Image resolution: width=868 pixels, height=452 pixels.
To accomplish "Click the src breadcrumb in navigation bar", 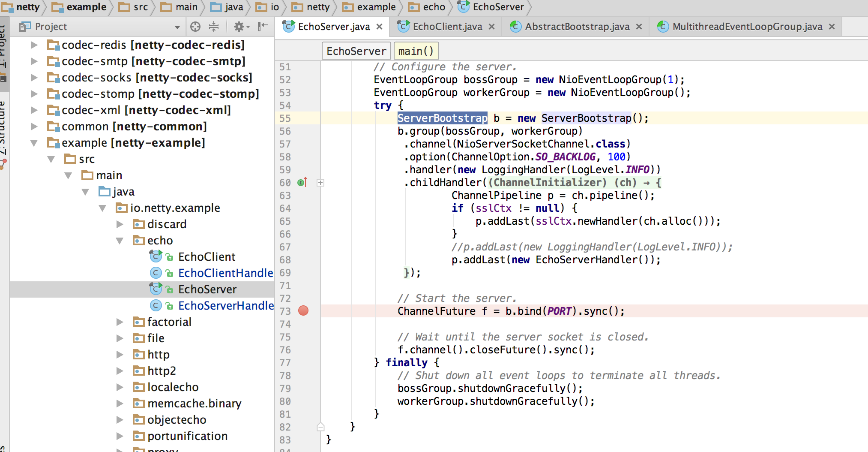I will coord(134,7).
